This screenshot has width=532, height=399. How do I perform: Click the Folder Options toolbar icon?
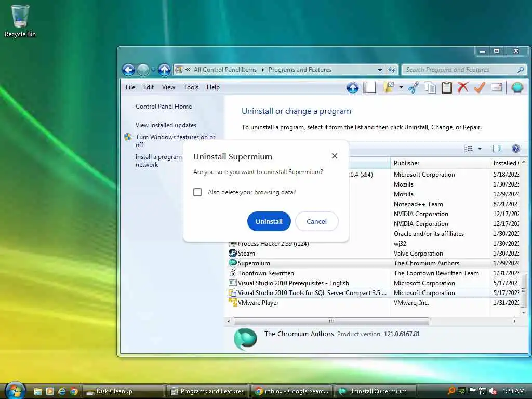click(389, 87)
